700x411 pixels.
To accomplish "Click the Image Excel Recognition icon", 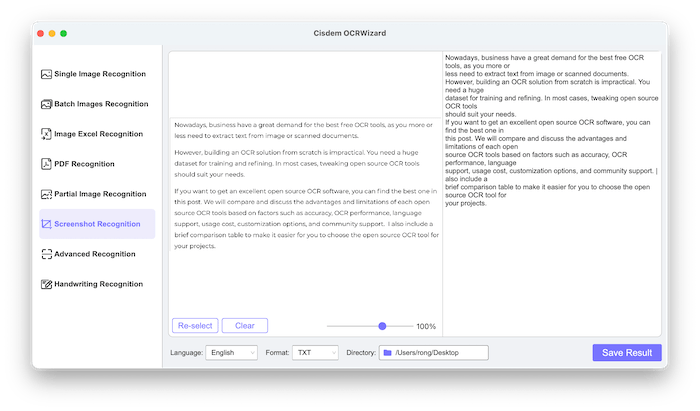I will [46, 134].
